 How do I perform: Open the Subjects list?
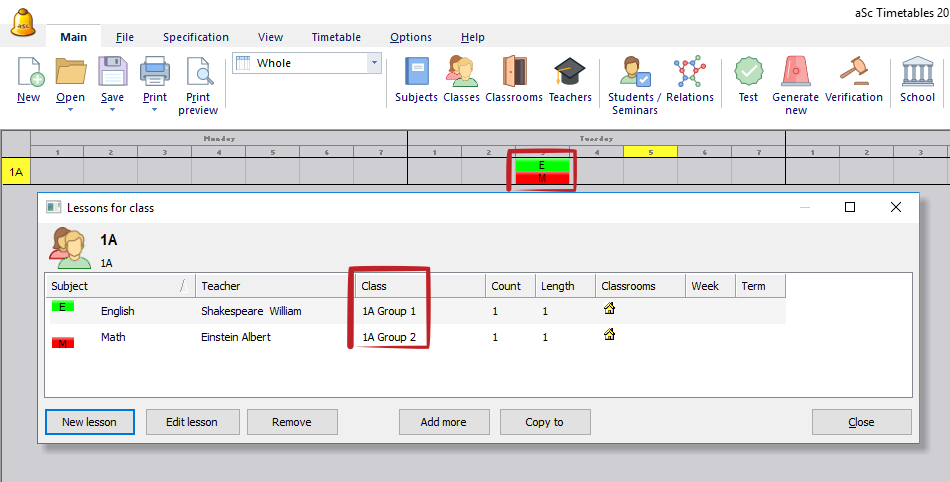pyautogui.click(x=416, y=80)
